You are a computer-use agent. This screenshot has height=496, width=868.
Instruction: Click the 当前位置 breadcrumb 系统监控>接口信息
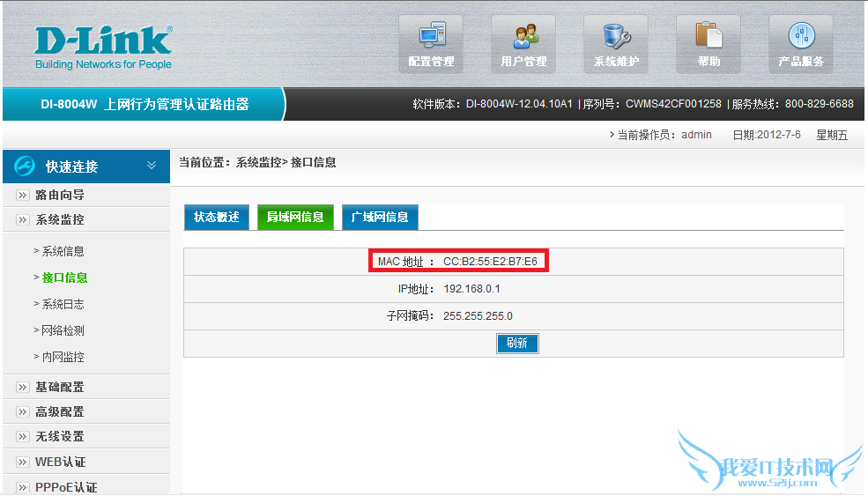tap(286, 163)
